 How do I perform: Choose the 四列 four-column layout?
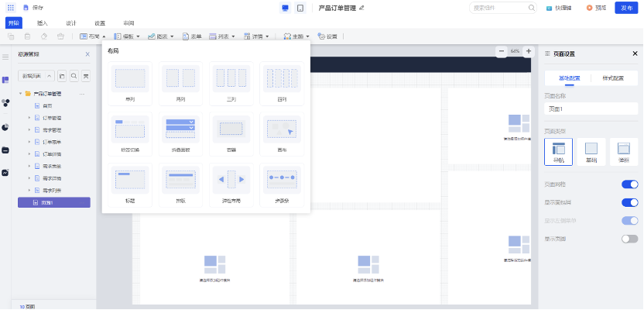pyautogui.click(x=282, y=84)
